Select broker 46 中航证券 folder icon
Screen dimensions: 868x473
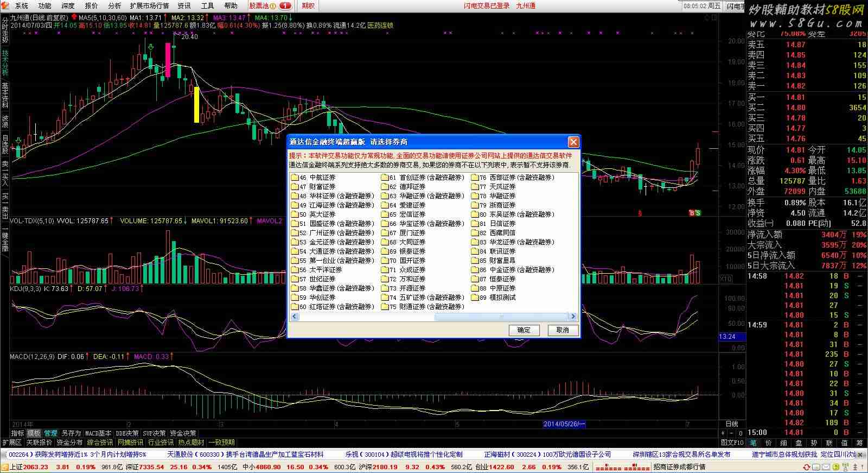295,178
